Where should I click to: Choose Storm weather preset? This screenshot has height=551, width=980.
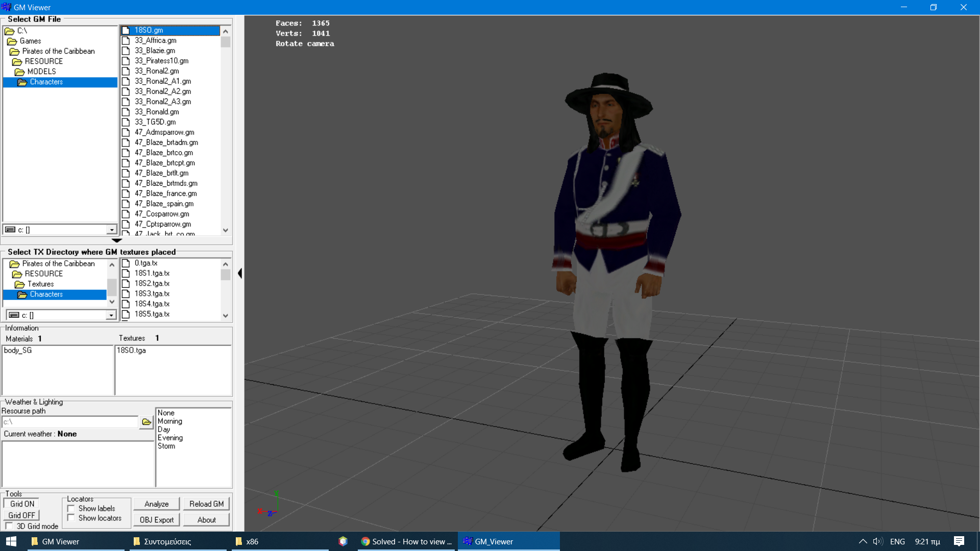166,446
